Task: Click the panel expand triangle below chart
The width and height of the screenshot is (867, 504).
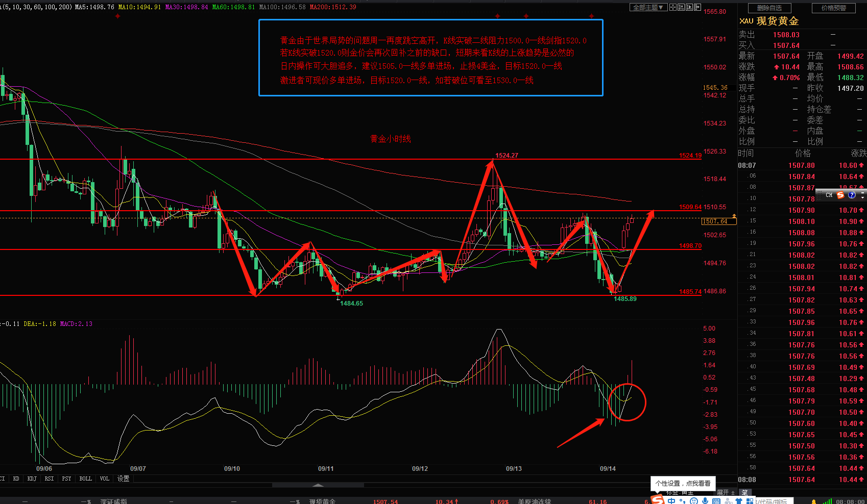Action: (x=318, y=485)
